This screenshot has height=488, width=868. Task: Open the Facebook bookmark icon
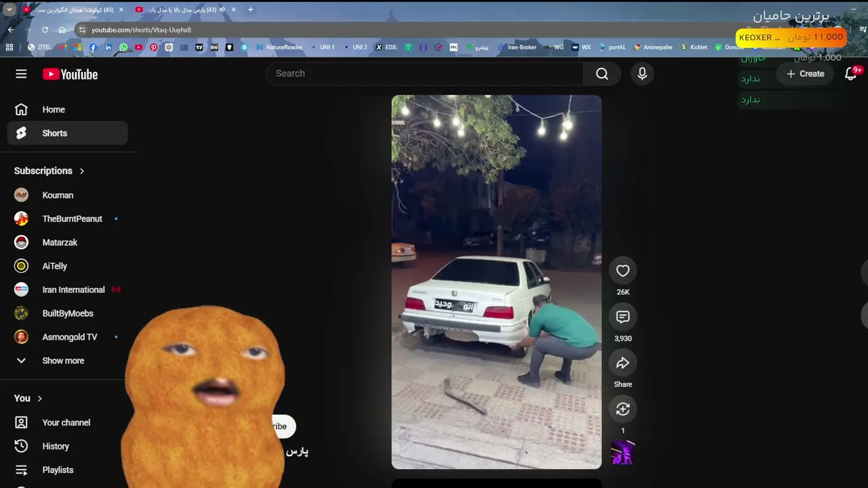93,47
